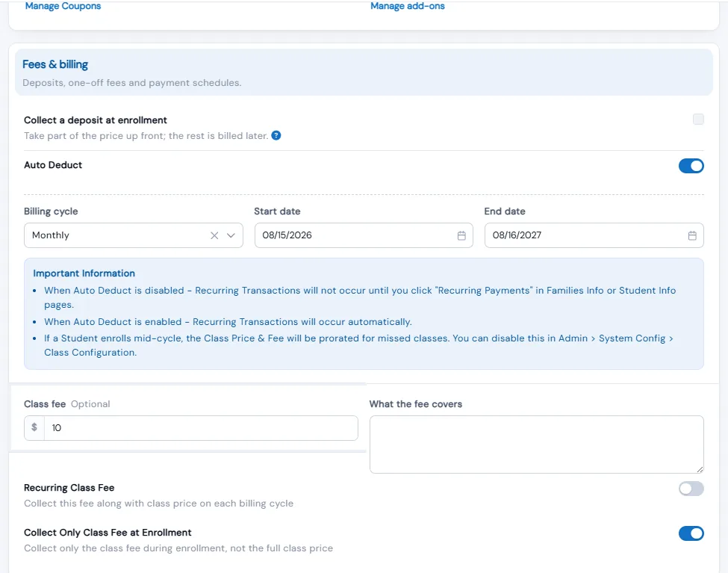Clear the Monthly billing cycle selection
The width and height of the screenshot is (728, 573).
tap(214, 235)
